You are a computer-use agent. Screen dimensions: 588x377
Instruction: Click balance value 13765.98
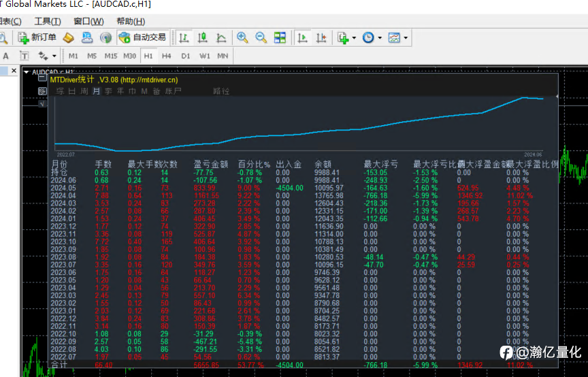[329, 195]
